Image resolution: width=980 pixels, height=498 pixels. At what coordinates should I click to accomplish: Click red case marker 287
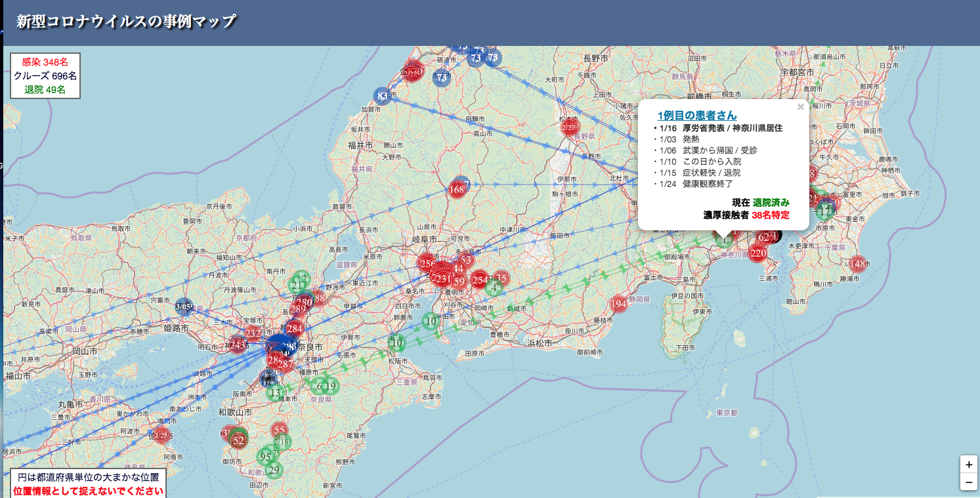click(x=286, y=364)
